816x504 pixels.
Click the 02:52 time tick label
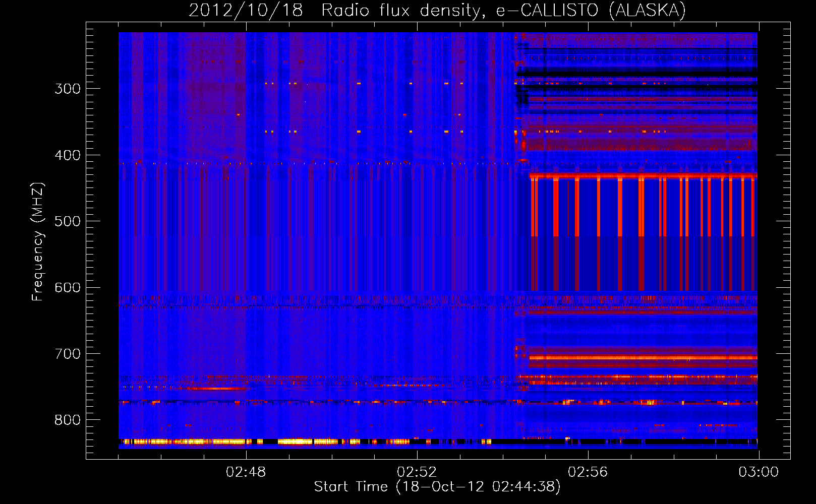[x=417, y=472]
